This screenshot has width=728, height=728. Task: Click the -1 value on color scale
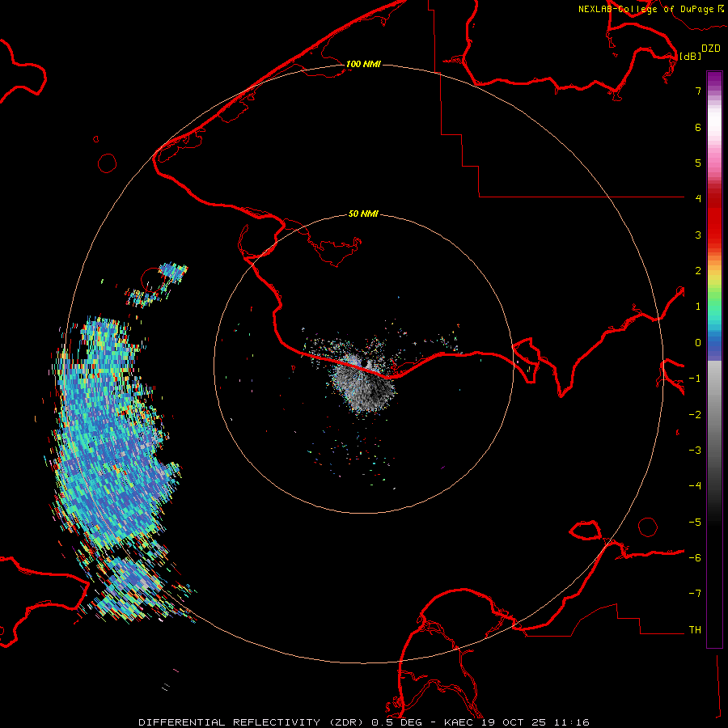coord(695,379)
